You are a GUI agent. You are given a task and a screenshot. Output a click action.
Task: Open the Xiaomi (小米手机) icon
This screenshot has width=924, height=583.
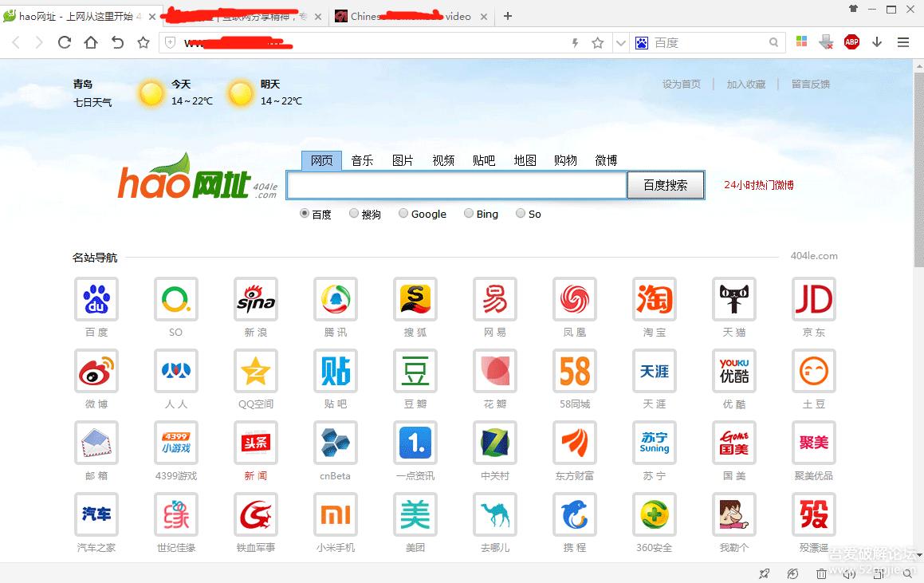(x=336, y=514)
